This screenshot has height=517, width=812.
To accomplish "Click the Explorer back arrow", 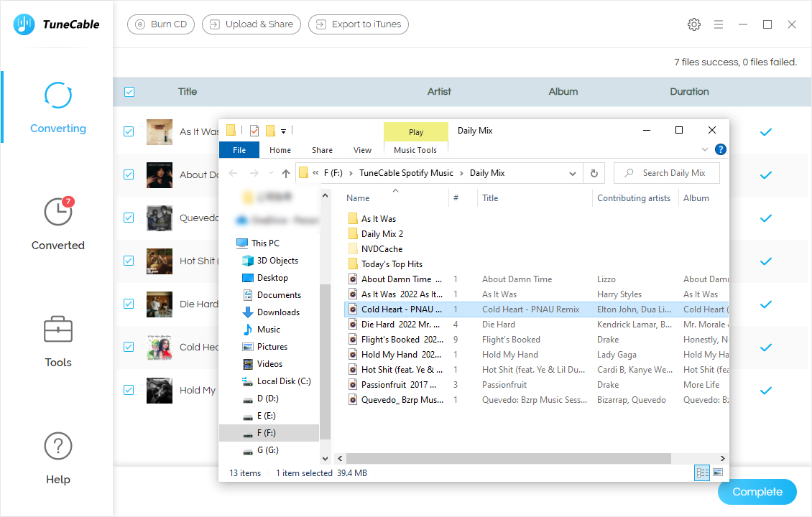I will point(233,173).
